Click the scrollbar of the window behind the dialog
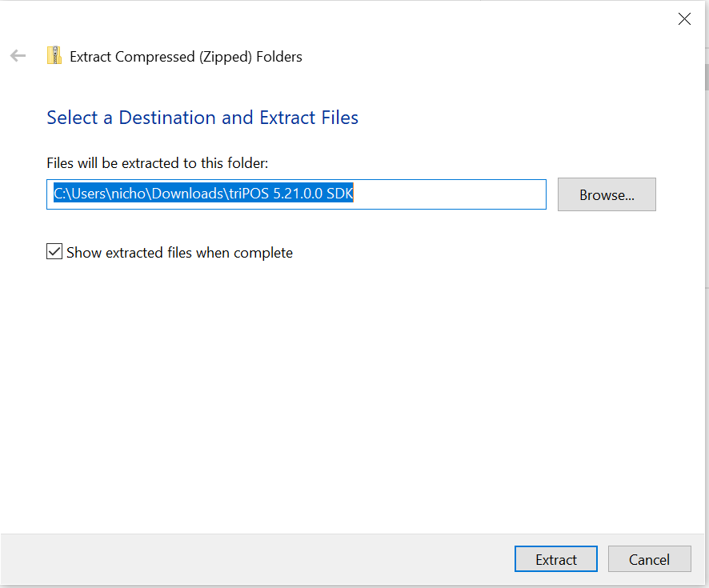Viewport: 709px width, 588px height. click(707, 78)
